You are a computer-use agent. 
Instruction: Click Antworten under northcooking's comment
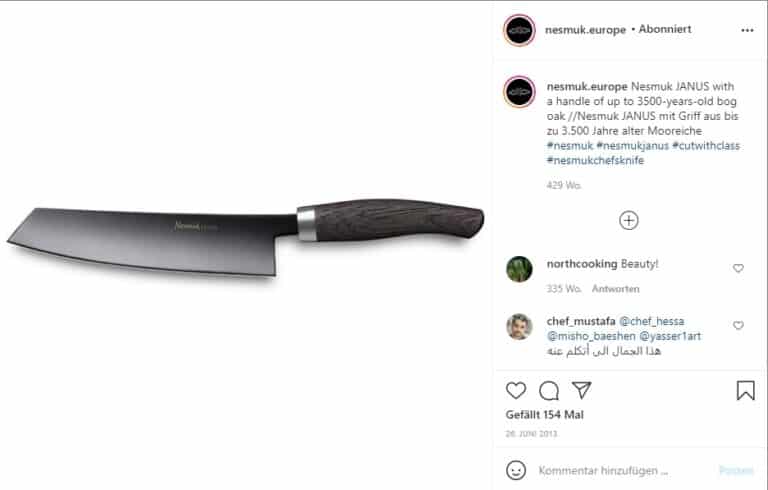pyautogui.click(x=616, y=289)
